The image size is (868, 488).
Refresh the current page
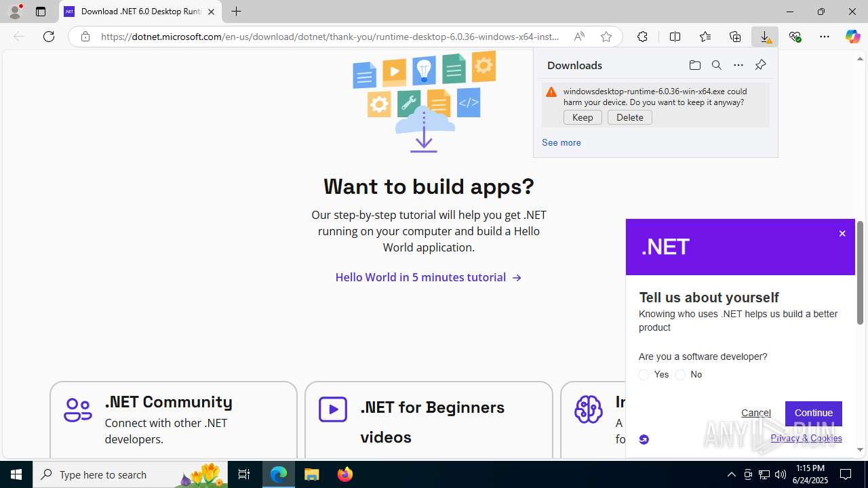point(49,37)
